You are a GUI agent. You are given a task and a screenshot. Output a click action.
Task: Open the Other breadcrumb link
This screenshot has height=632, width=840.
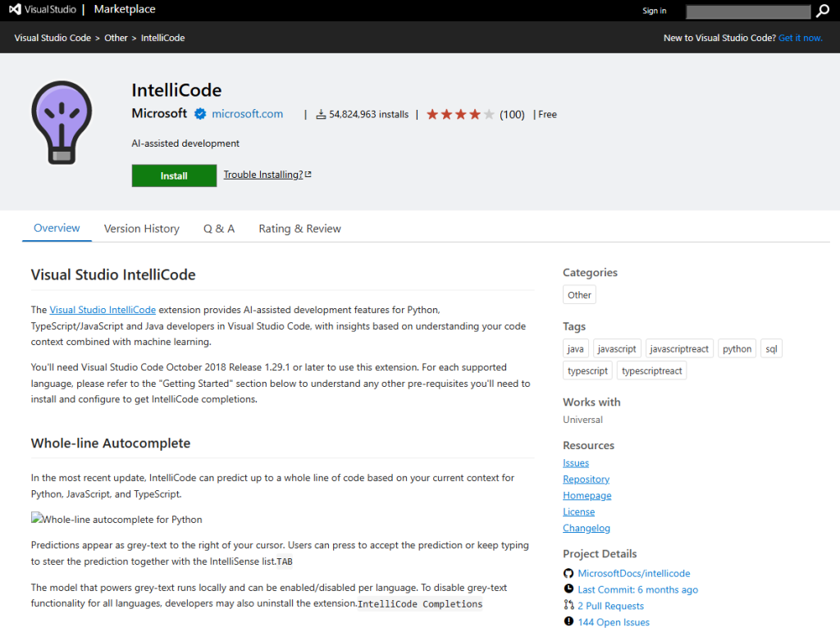coord(116,38)
